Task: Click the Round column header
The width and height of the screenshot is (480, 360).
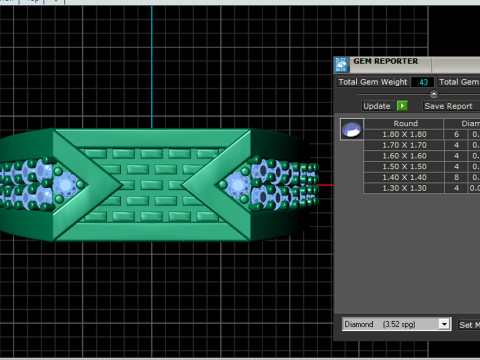Action: (x=405, y=124)
